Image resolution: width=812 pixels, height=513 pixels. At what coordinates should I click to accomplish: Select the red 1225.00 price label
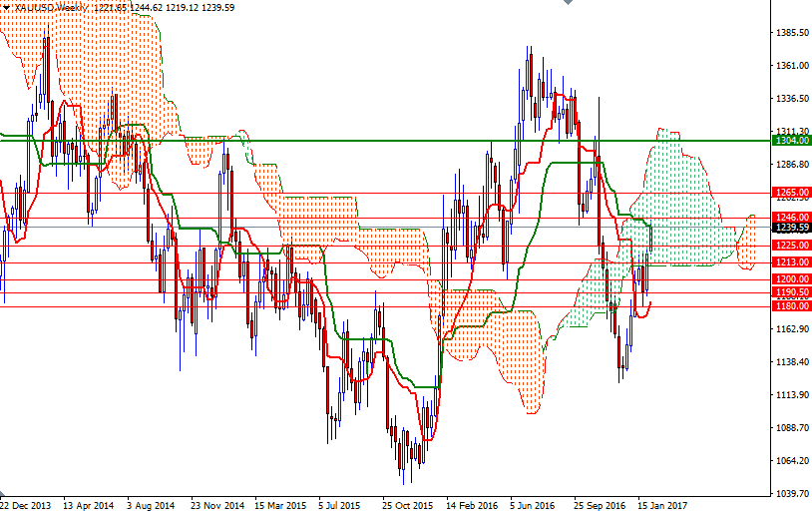pyautogui.click(x=789, y=245)
